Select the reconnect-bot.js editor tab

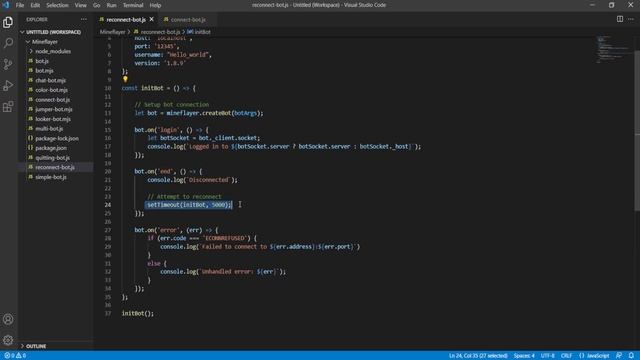126,20
